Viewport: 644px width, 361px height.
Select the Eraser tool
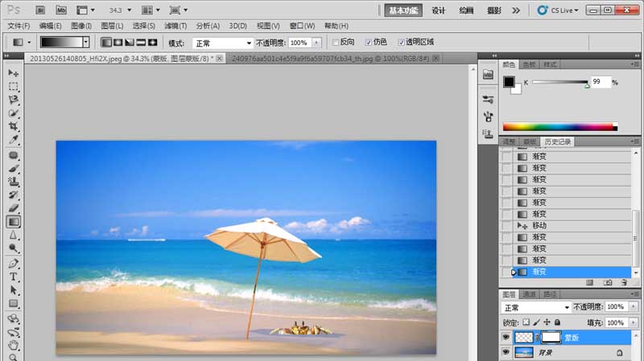pyautogui.click(x=13, y=208)
